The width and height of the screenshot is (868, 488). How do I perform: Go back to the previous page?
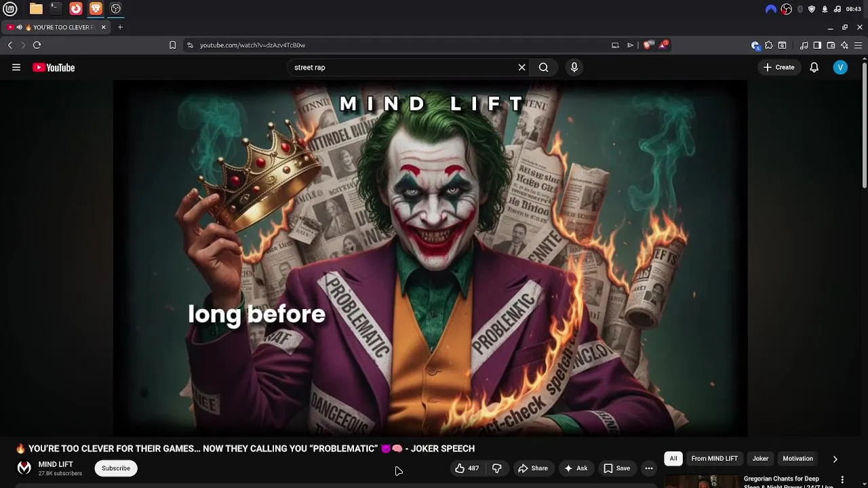tap(10, 45)
